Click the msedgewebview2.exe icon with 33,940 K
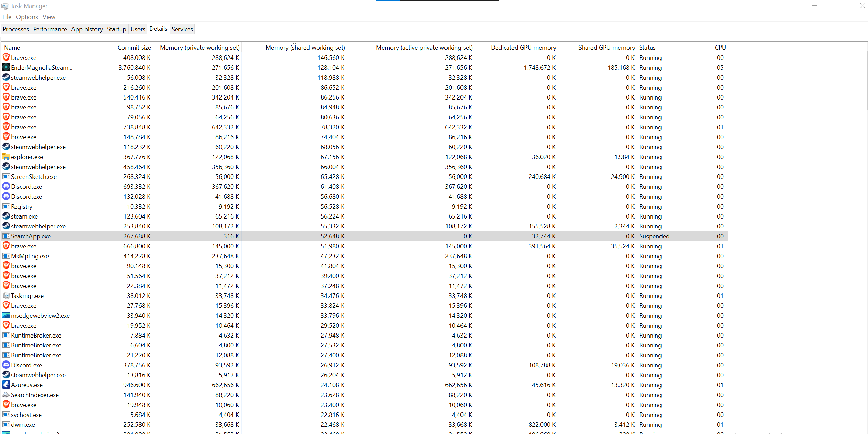Image resolution: width=868 pixels, height=434 pixels. point(6,315)
